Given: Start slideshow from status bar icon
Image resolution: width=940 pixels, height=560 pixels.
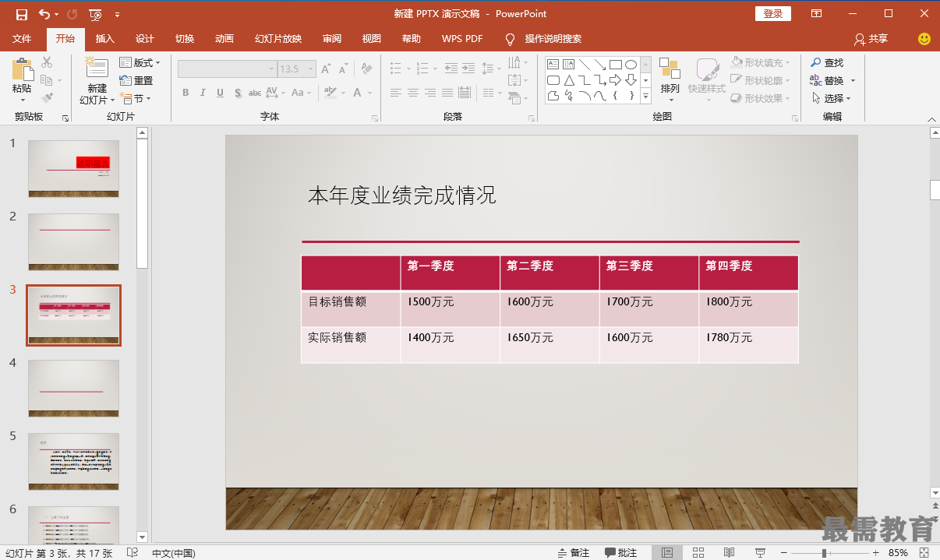Looking at the screenshot, I should coord(760,553).
